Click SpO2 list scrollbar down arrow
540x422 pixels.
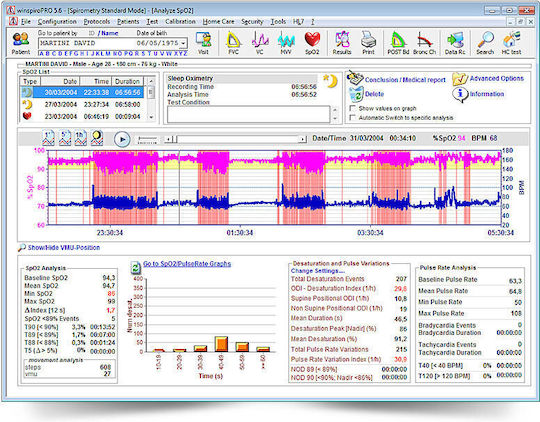[x=150, y=117]
